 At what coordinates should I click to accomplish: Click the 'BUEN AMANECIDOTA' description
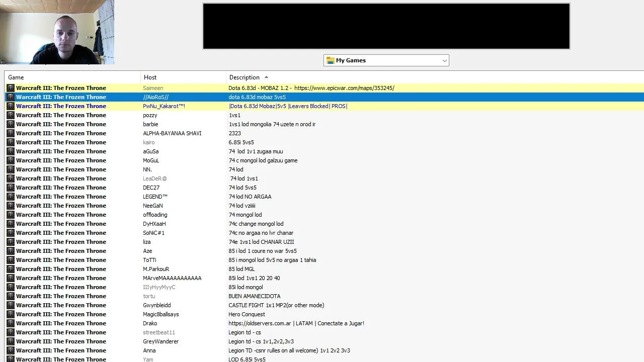[x=255, y=296]
